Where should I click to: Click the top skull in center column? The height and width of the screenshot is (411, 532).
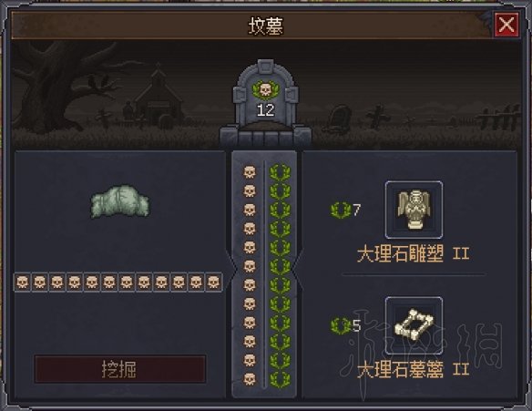coord(250,172)
